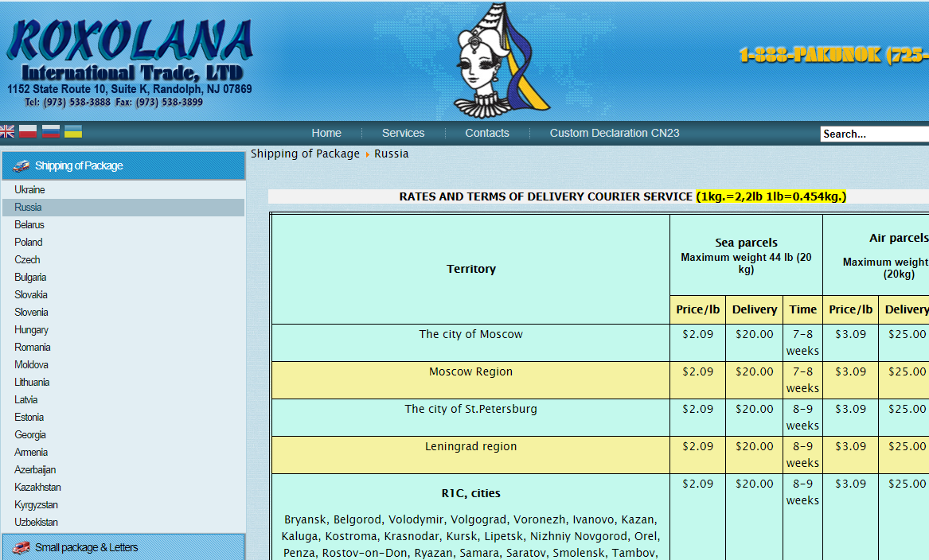
Task: Select Kazakhstan in the country list
Action: pyautogui.click(x=38, y=487)
